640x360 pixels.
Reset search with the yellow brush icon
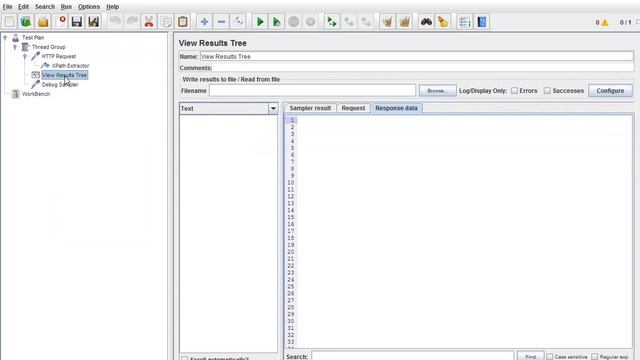pos(443,22)
